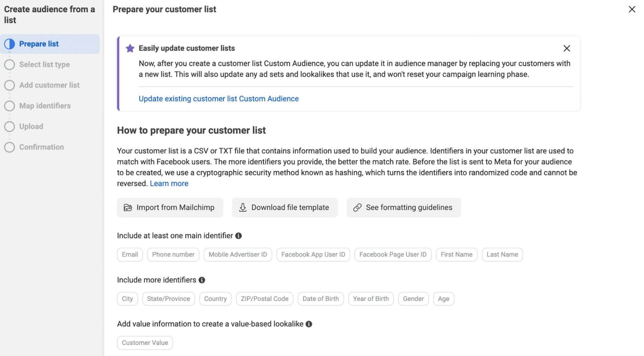Expand the Confirmation step in sidebar

(41, 147)
